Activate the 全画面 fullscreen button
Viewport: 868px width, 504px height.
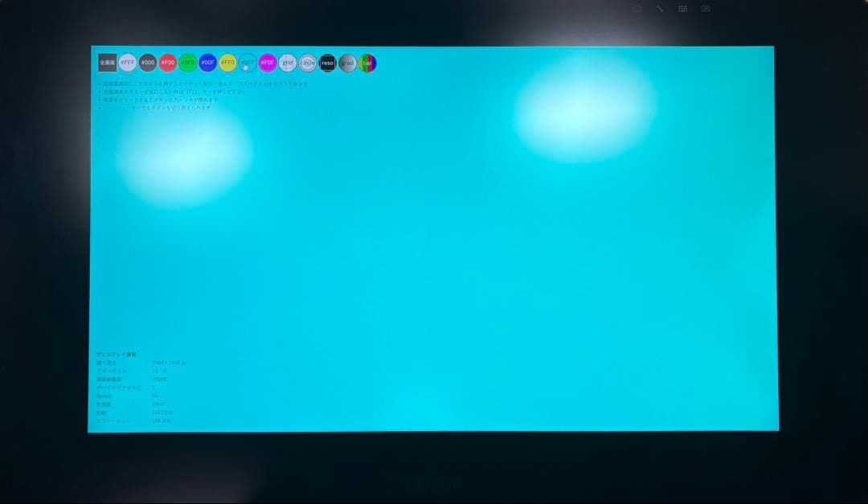click(x=107, y=62)
